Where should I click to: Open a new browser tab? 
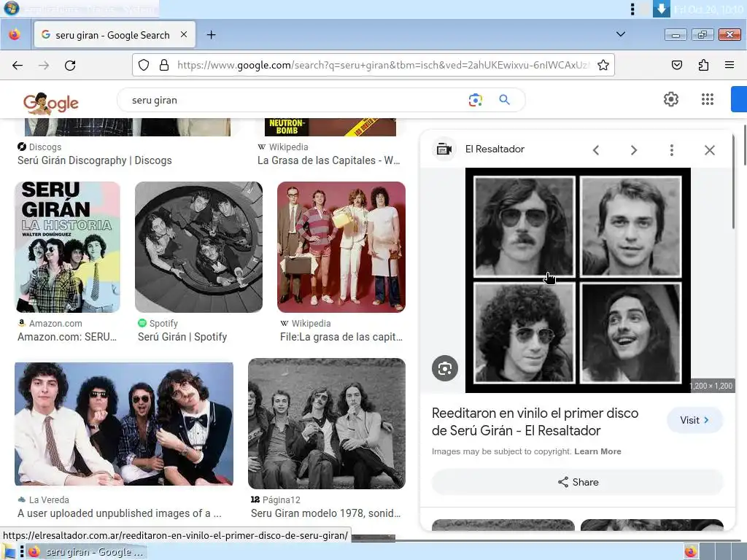[211, 35]
